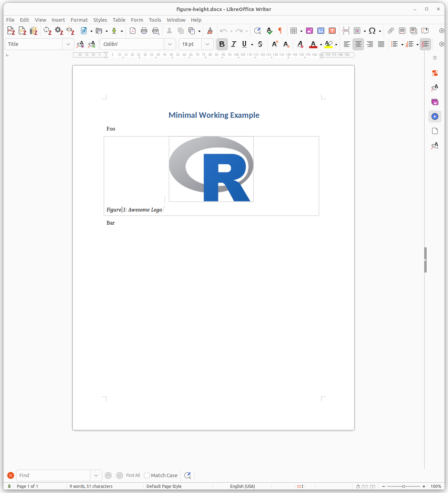
Task: Toggle Subscript formatting
Action: [286, 44]
